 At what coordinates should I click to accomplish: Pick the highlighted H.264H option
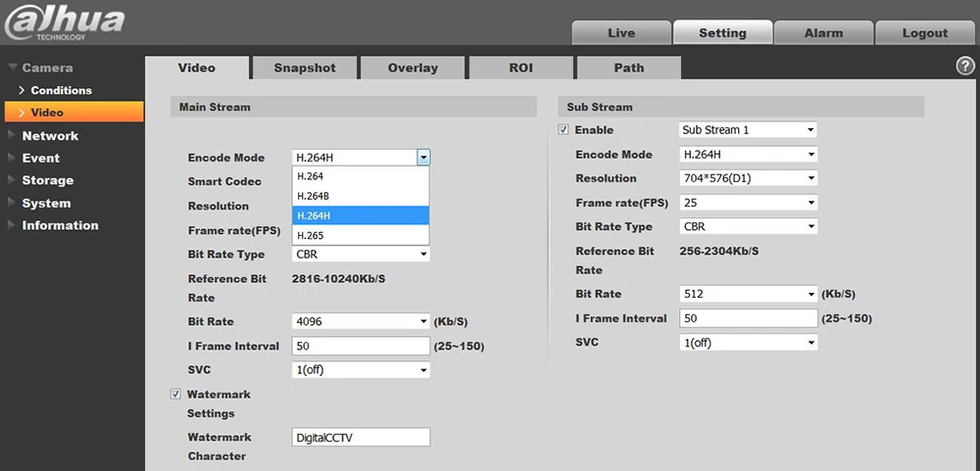click(361, 215)
